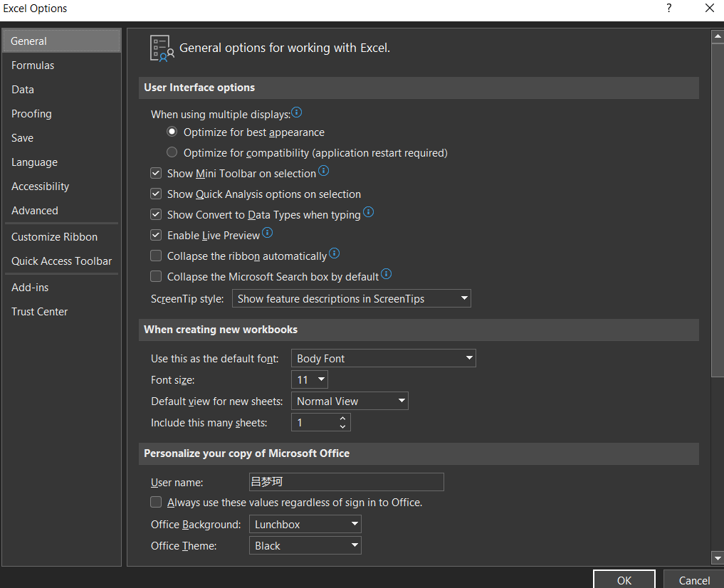Open the Add-ins category
Image resolution: width=724 pixels, height=588 pixels.
pos(61,288)
